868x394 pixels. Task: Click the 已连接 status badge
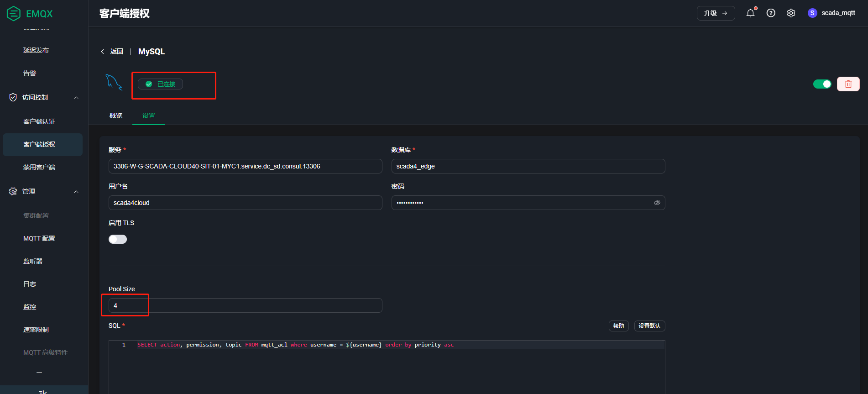click(160, 84)
